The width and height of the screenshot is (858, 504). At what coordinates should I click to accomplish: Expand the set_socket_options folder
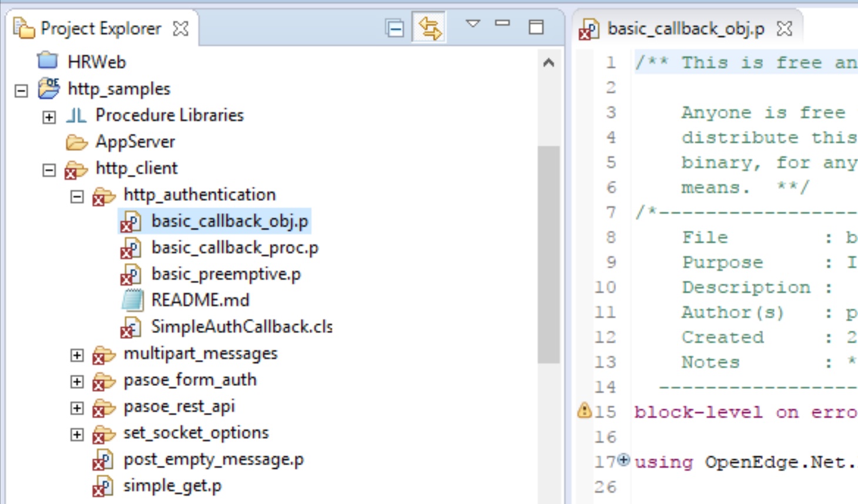77,435
